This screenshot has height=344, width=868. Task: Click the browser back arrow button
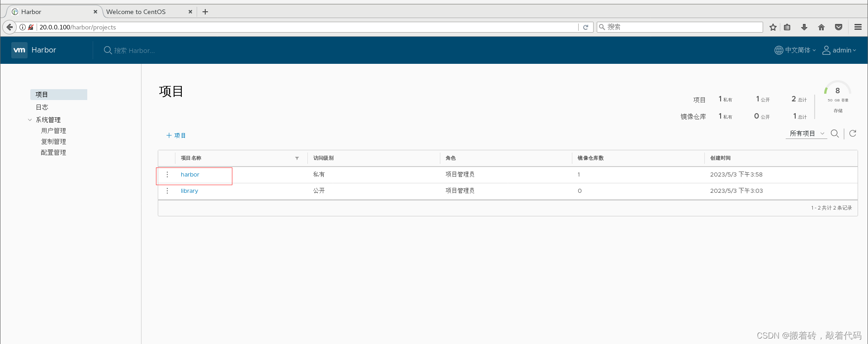[9, 27]
